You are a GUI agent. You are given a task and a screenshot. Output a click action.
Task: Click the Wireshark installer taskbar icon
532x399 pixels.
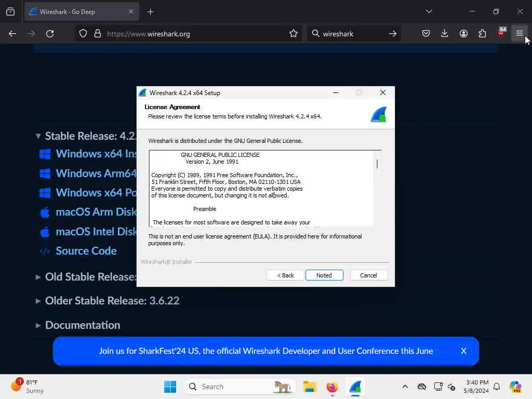355,387
